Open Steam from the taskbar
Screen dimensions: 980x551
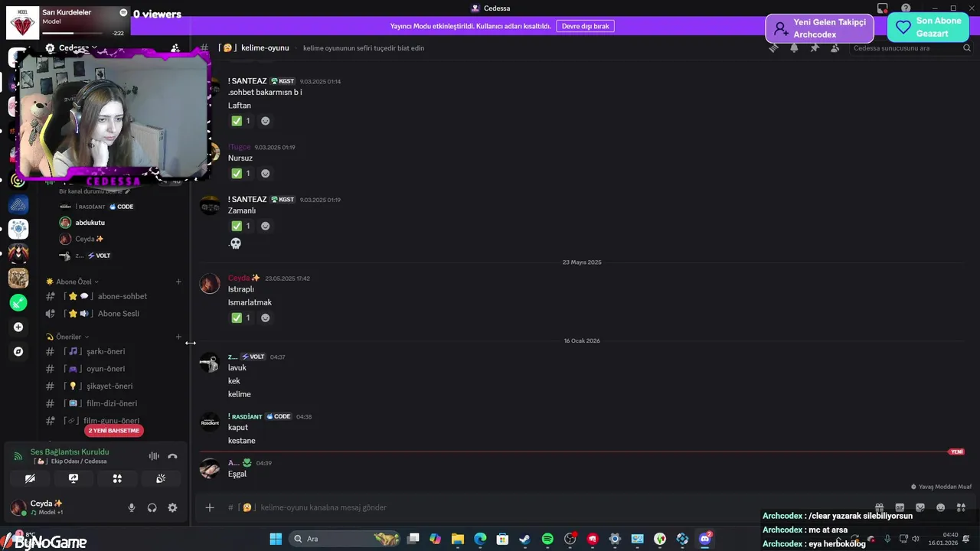[524, 539]
